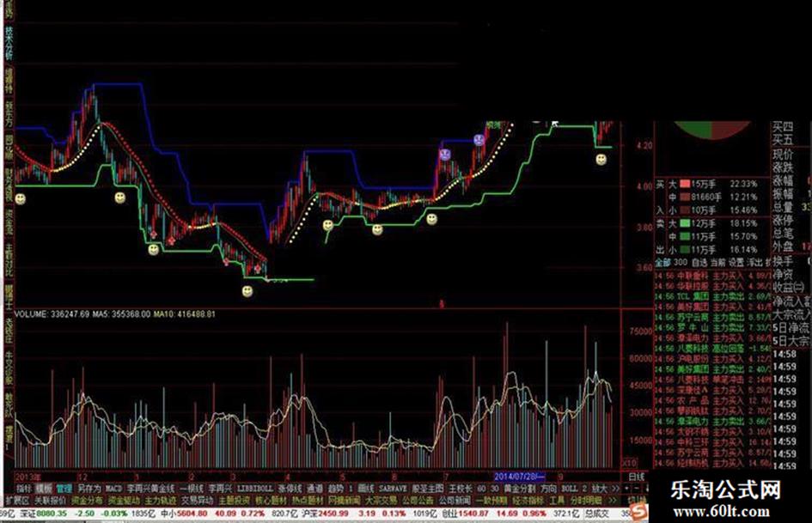The image size is (812, 523).
Task: Click the Sogou input method icon
Action: pos(638,512)
